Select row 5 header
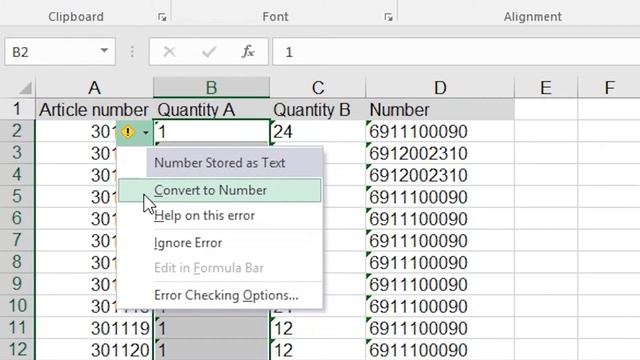This screenshot has width=640, height=360. pos(17,196)
